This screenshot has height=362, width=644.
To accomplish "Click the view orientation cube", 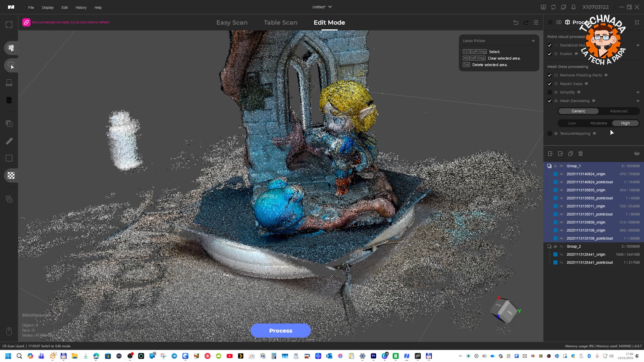I will click(505, 311).
